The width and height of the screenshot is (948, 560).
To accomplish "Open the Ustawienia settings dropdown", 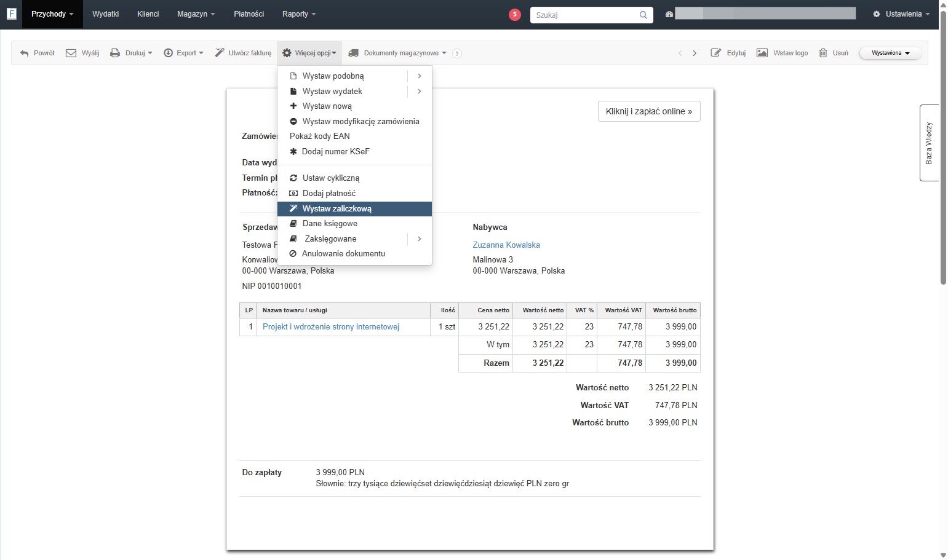I will (x=901, y=14).
